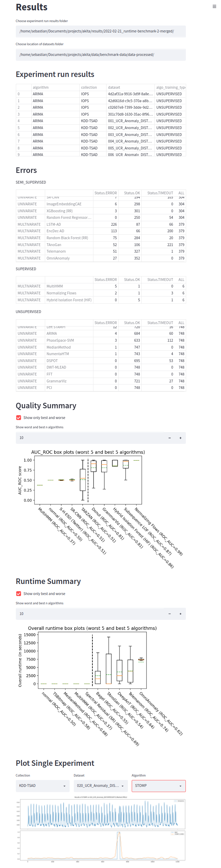Click Status.ERROR header in SEMI_SUPERVISED table
Screen dimensions: 221x868
106,193
